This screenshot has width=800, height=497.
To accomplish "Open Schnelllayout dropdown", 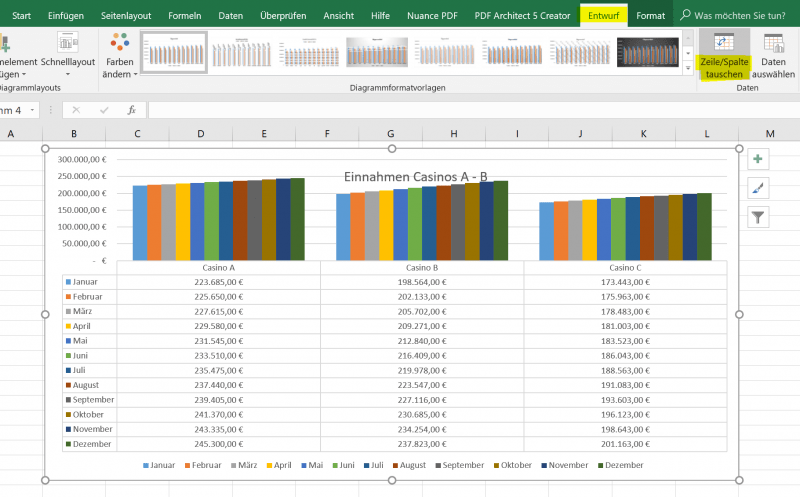I will 68,56.
